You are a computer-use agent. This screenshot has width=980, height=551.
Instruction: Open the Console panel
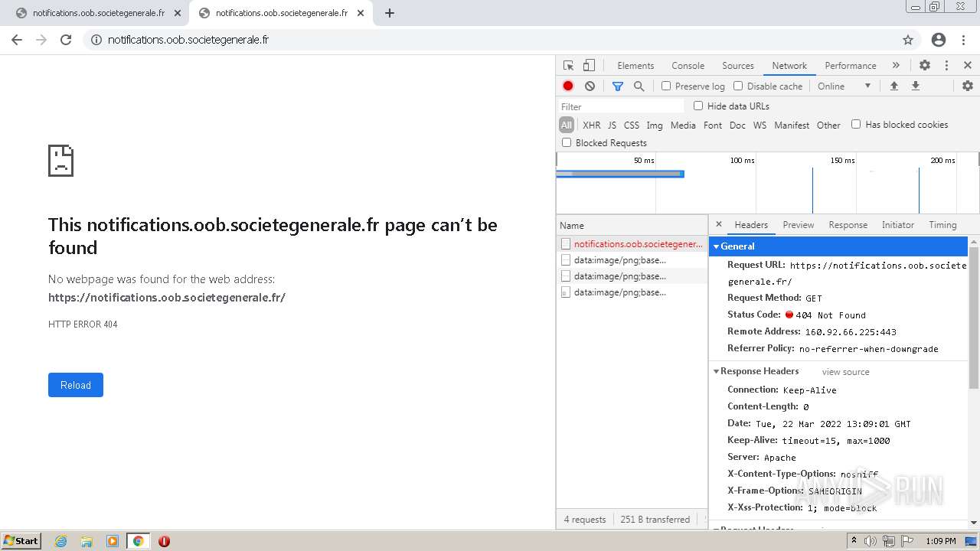tap(688, 66)
